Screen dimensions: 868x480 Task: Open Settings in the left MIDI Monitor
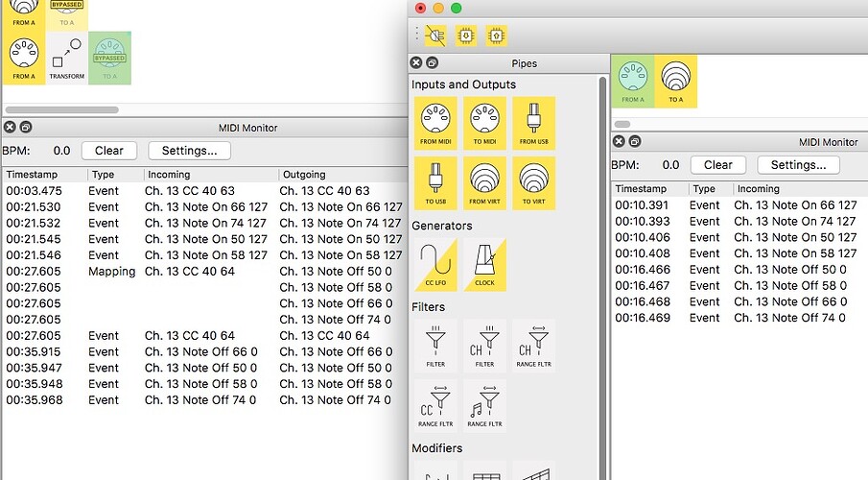189,151
